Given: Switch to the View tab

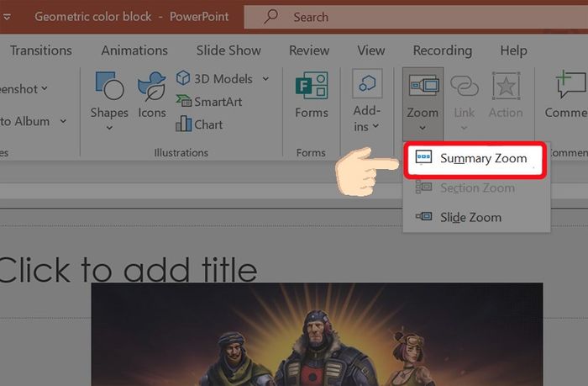Looking at the screenshot, I should [x=371, y=50].
